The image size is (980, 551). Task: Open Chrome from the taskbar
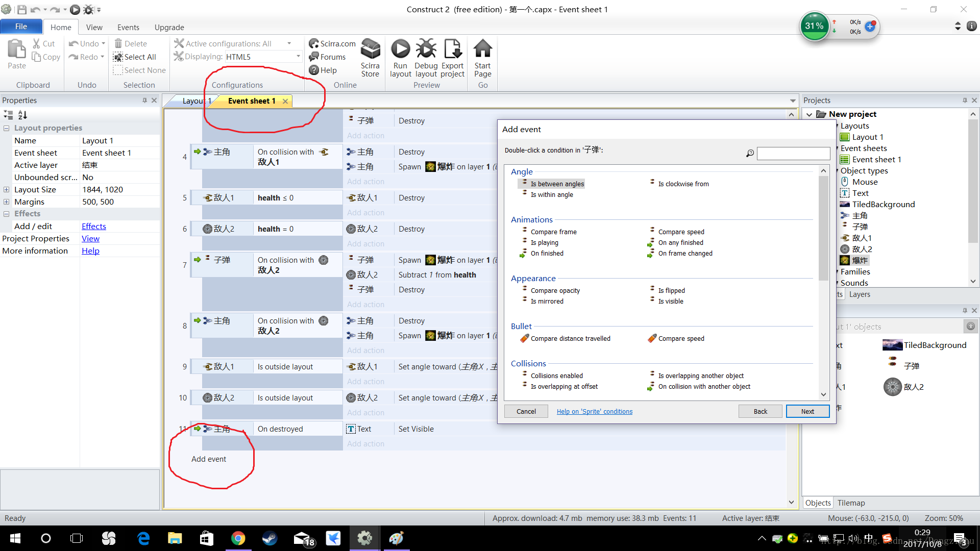(238, 538)
